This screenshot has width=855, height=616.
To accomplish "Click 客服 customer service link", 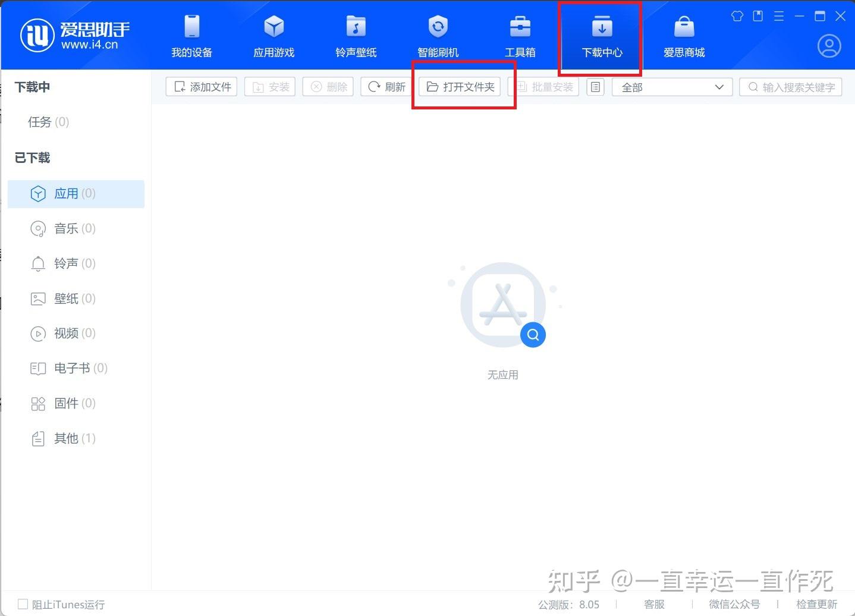I will (654, 604).
